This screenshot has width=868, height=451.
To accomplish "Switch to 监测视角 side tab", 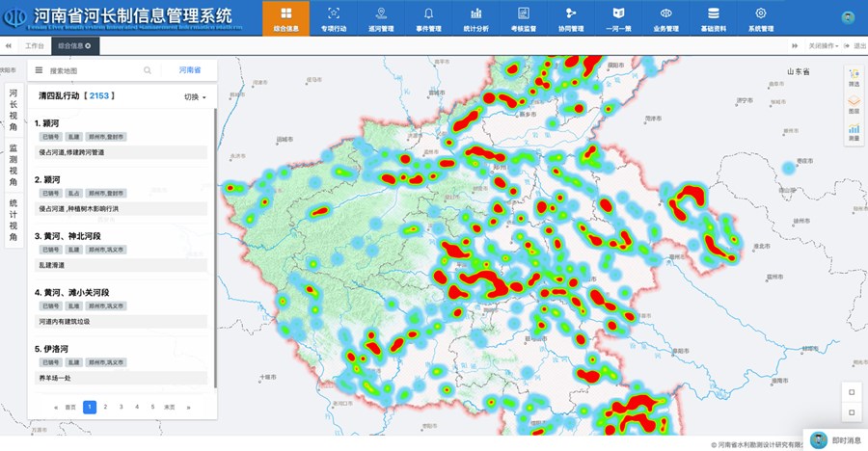I will (x=14, y=163).
